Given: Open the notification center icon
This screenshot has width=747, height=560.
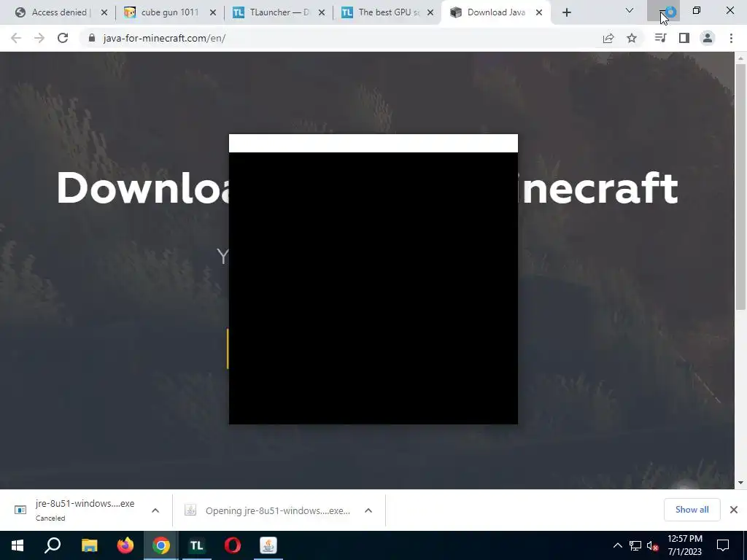Looking at the screenshot, I should pos(723,545).
